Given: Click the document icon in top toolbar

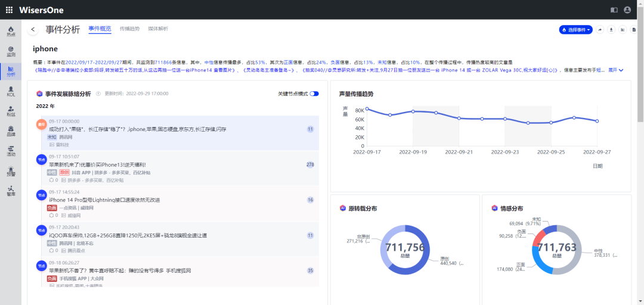Looking at the screenshot, I should pyautogui.click(x=634, y=30).
